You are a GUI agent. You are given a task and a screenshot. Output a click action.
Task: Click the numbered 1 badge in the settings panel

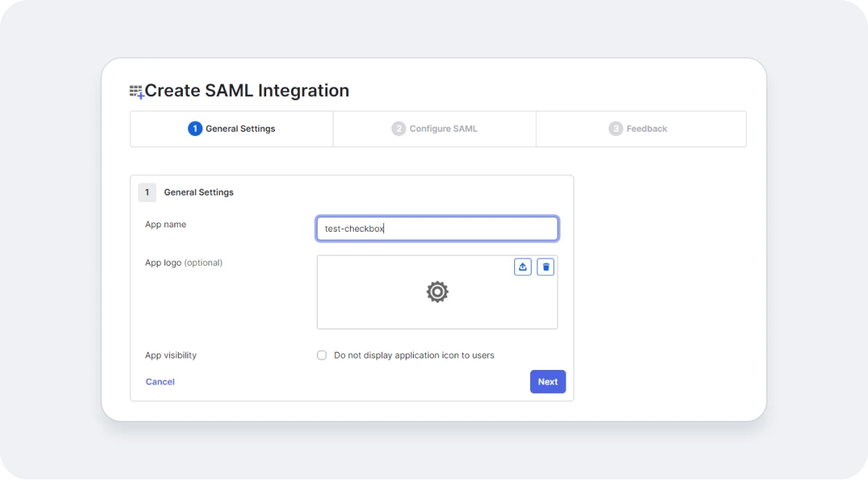pos(147,192)
